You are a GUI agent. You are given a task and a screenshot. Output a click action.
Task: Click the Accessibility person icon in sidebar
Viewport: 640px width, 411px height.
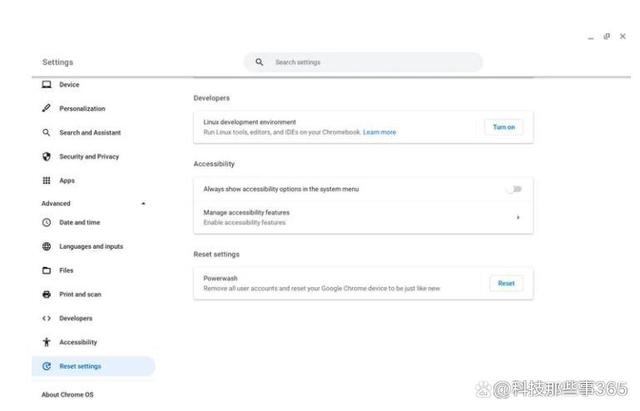click(47, 342)
